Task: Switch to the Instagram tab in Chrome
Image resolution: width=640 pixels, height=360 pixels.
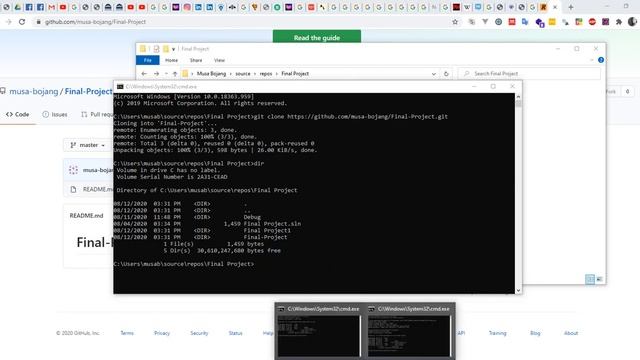Action: point(187,7)
